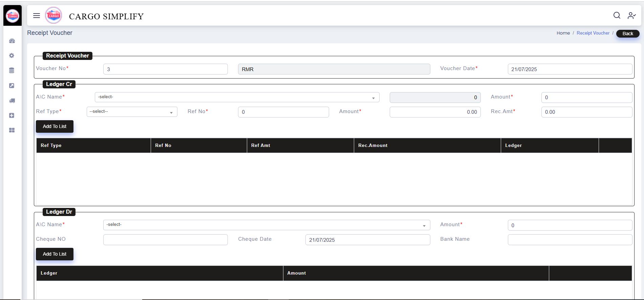Click the Home breadcrumb link
Screen dimensions: 644x300
[563, 33]
